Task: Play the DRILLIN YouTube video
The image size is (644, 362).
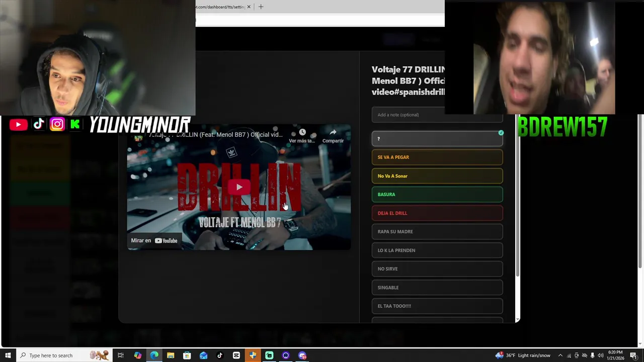Action: tap(239, 187)
